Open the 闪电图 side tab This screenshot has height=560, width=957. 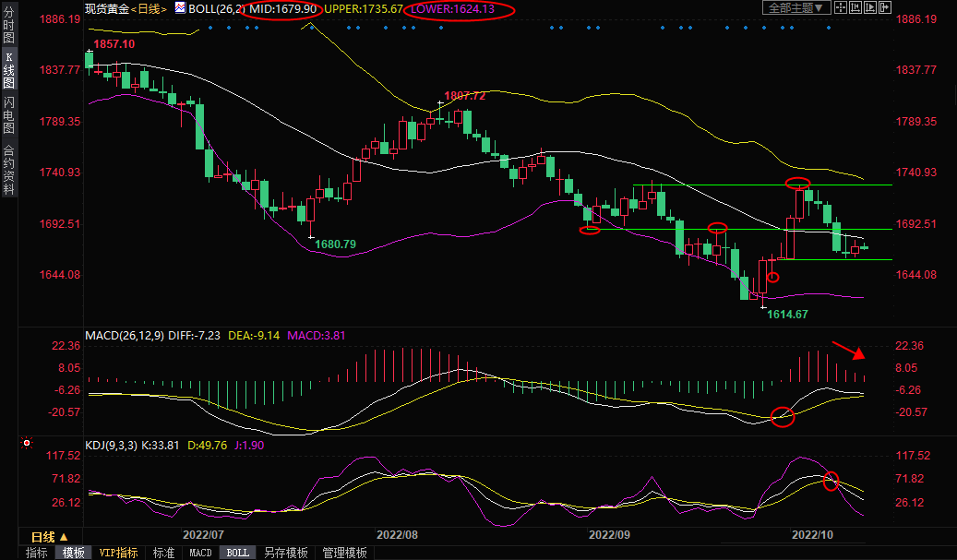click(8, 115)
